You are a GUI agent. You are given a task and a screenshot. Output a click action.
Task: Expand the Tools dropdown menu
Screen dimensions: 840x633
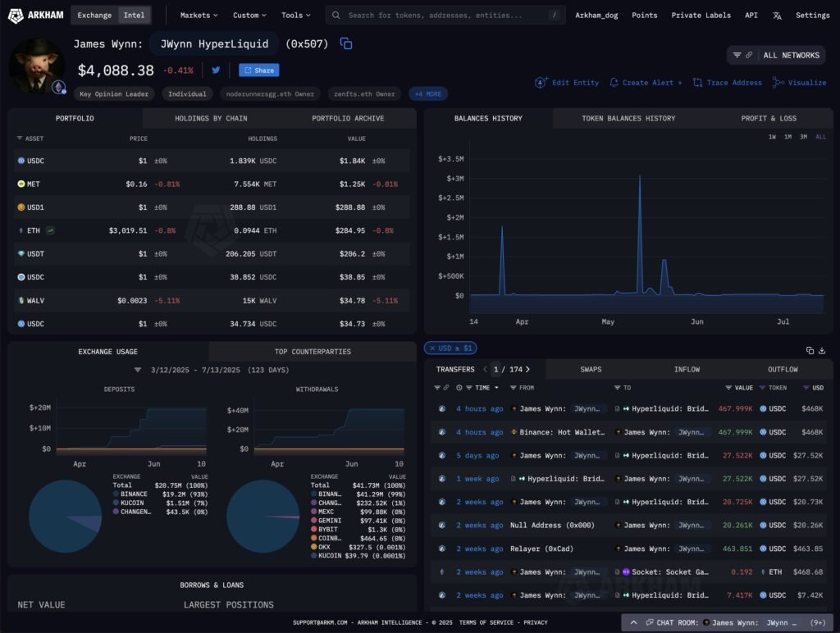(295, 16)
